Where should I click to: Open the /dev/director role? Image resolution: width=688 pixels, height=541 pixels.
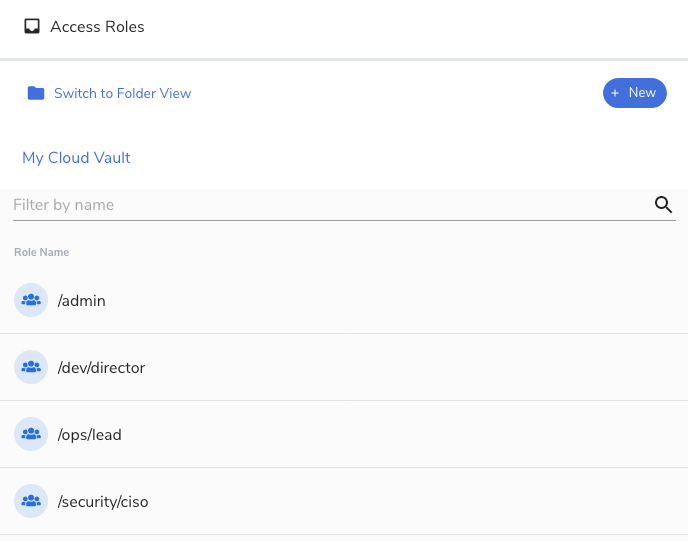point(101,368)
